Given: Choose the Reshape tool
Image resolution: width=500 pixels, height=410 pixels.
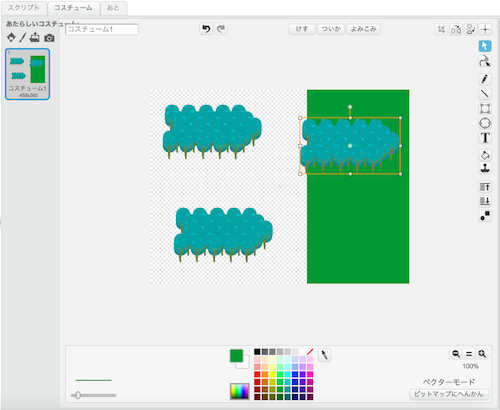Looking at the screenshot, I should coord(485,61).
